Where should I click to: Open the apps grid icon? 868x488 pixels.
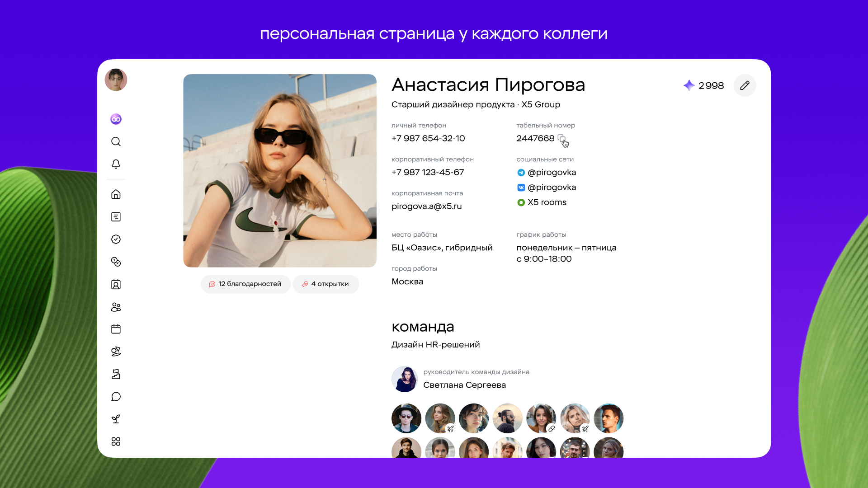(116, 441)
